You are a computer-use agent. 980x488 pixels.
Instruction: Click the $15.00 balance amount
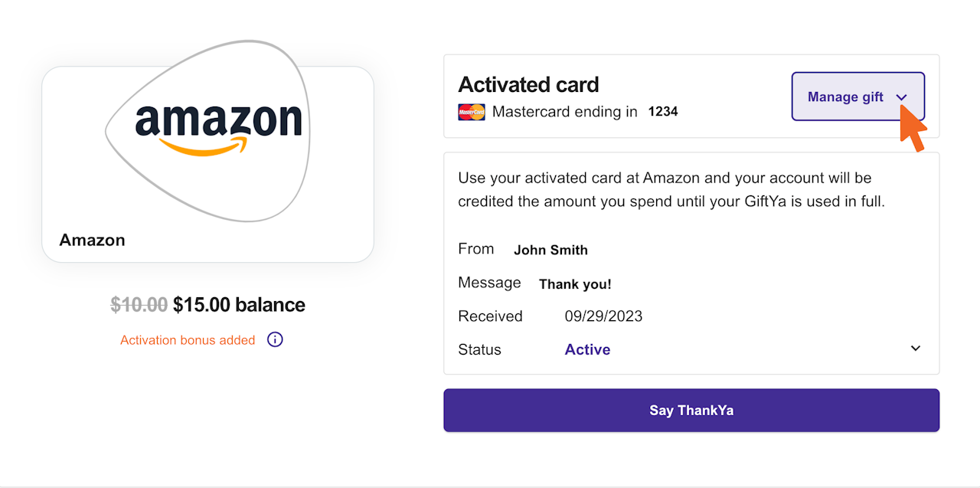click(239, 305)
